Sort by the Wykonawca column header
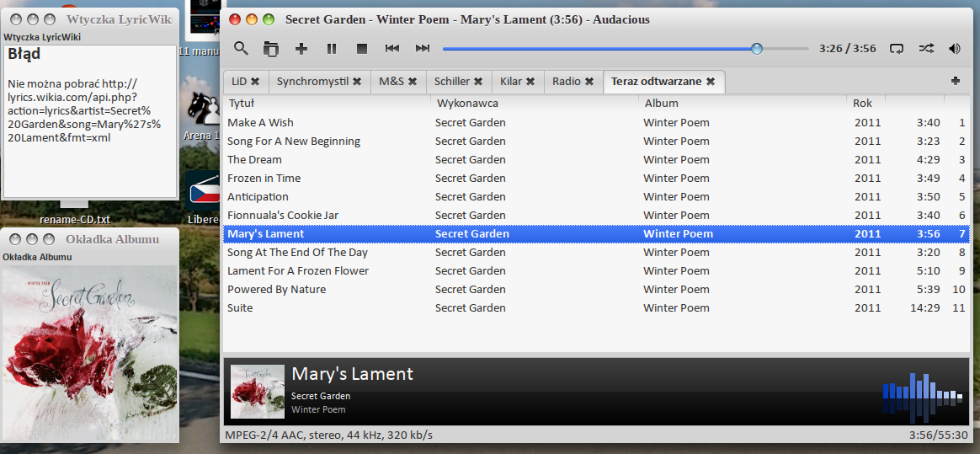Screen dimensions: 980x454 click(535, 103)
